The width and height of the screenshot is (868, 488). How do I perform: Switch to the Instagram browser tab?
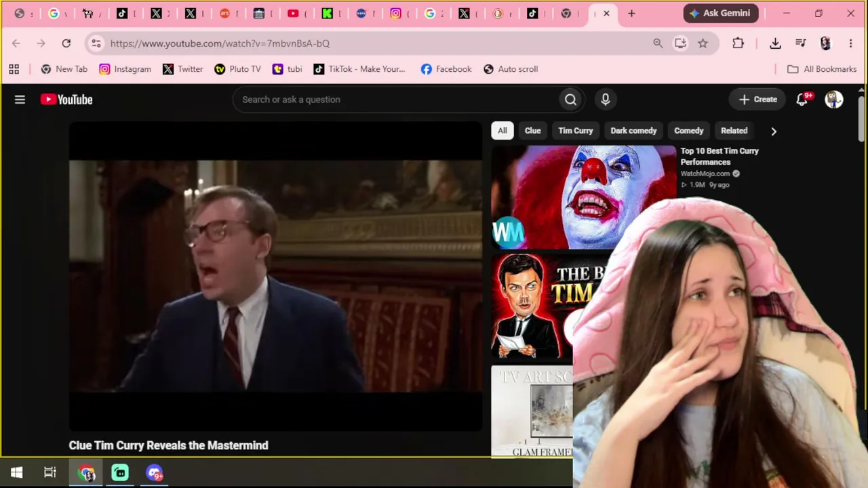[396, 14]
